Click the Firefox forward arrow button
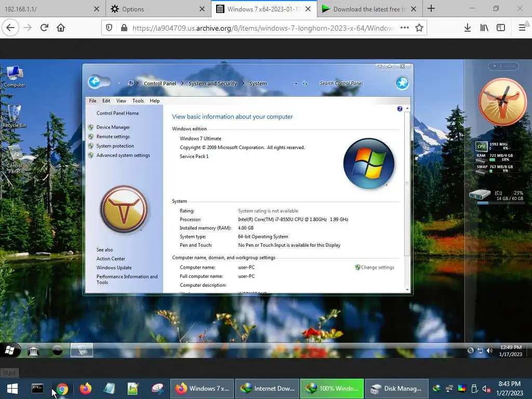This screenshot has width=532, height=399. point(28,28)
